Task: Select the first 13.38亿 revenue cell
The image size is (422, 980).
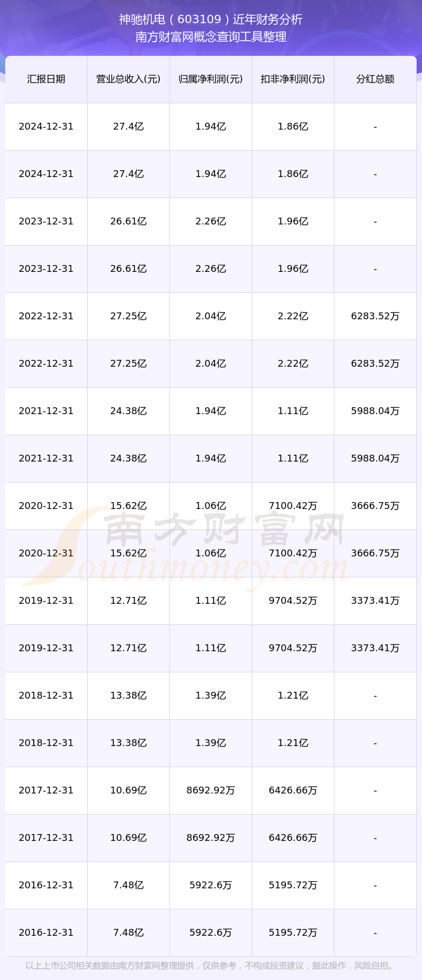Action: (x=128, y=695)
